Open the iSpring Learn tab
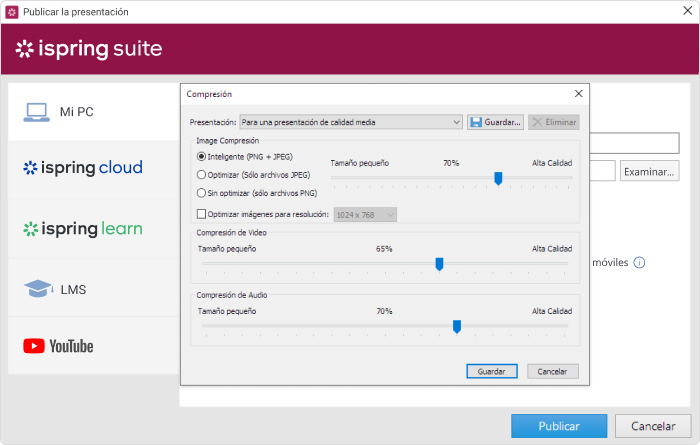Image resolution: width=700 pixels, height=445 pixels. [x=94, y=229]
